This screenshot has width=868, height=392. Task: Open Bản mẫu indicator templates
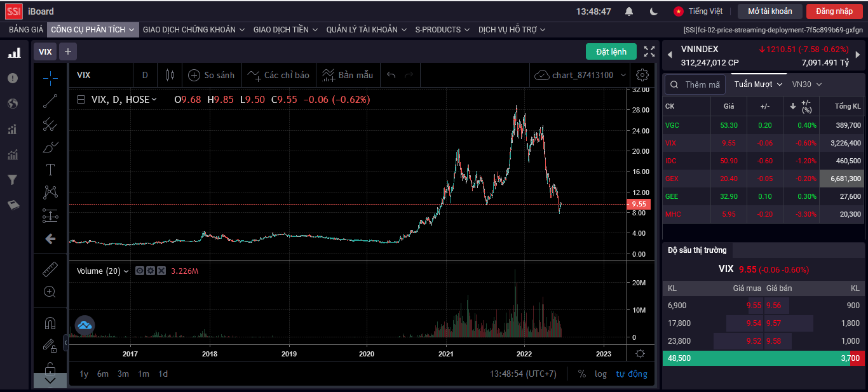(x=348, y=75)
